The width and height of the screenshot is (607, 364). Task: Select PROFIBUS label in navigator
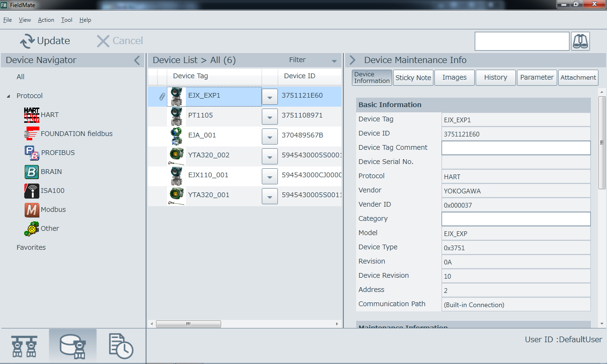click(58, 153)
